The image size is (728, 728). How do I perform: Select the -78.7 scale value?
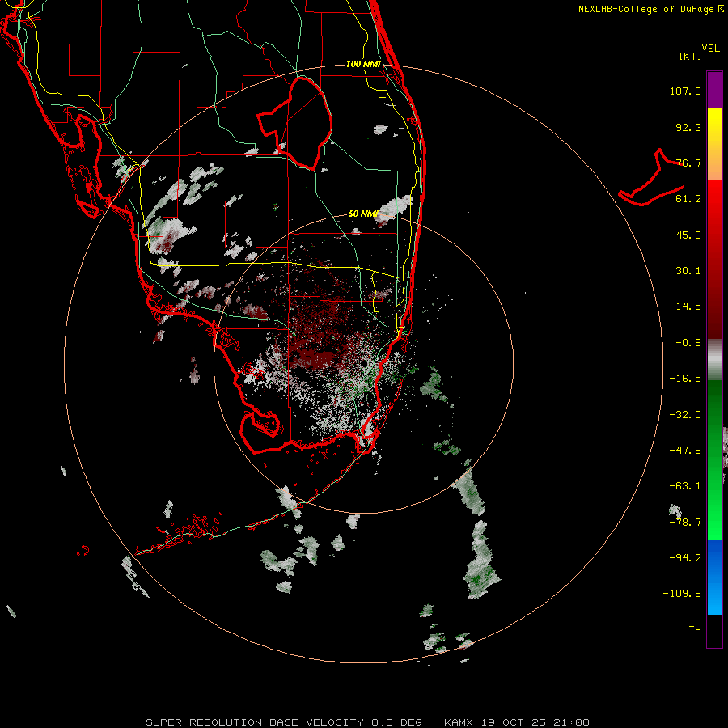coord(685,523)
